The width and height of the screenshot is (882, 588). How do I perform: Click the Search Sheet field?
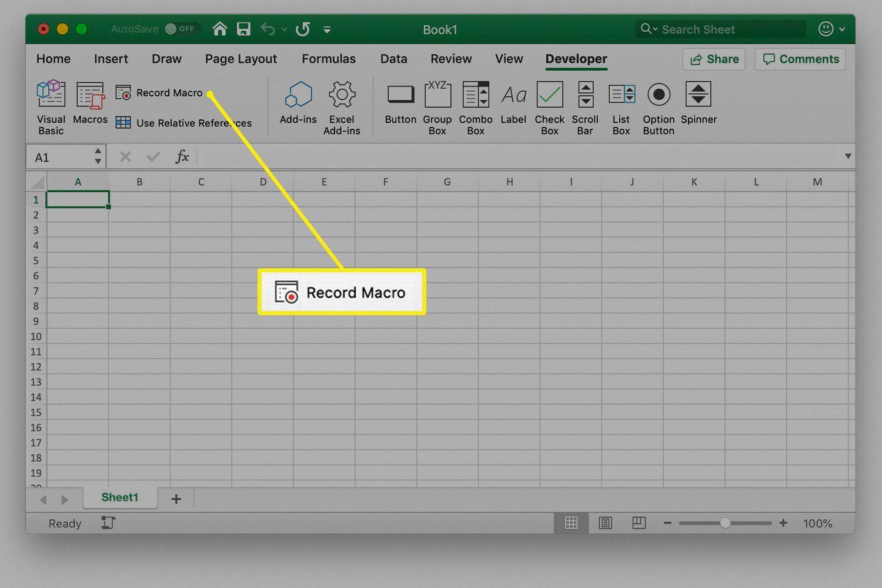(721, 29)
